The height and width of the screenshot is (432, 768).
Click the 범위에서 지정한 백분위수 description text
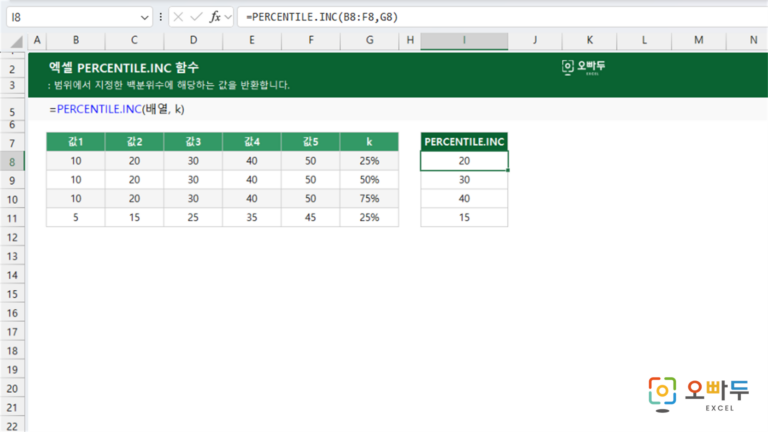169,85
